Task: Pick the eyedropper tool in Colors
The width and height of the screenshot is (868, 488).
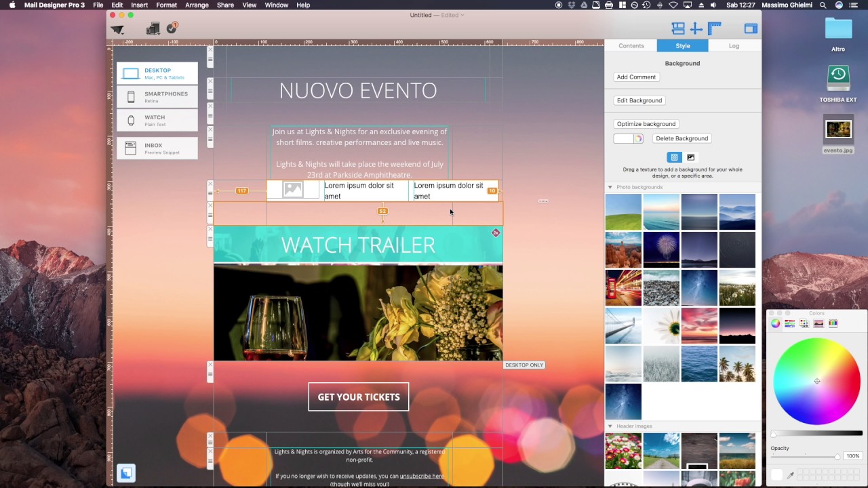Action: [791, 475]
